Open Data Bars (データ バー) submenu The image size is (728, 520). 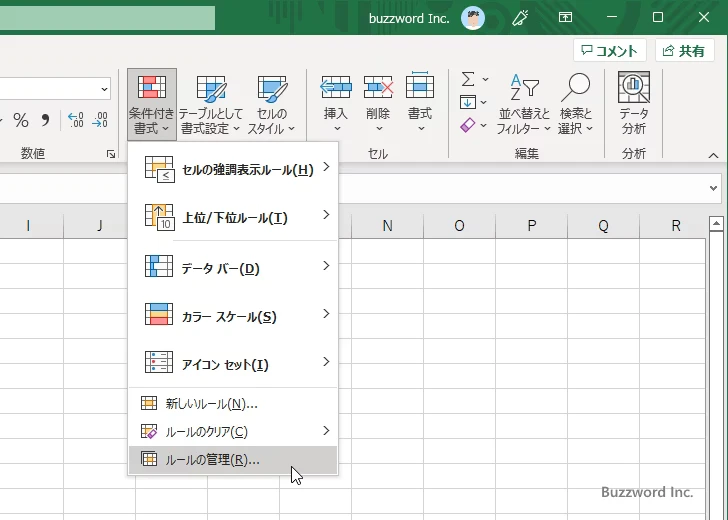tap(234, 268)
